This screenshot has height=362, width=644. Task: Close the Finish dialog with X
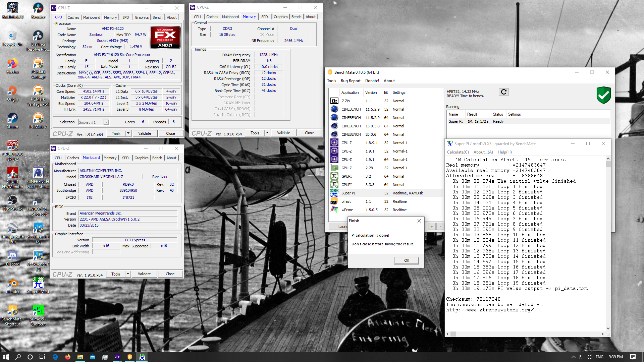419,221
